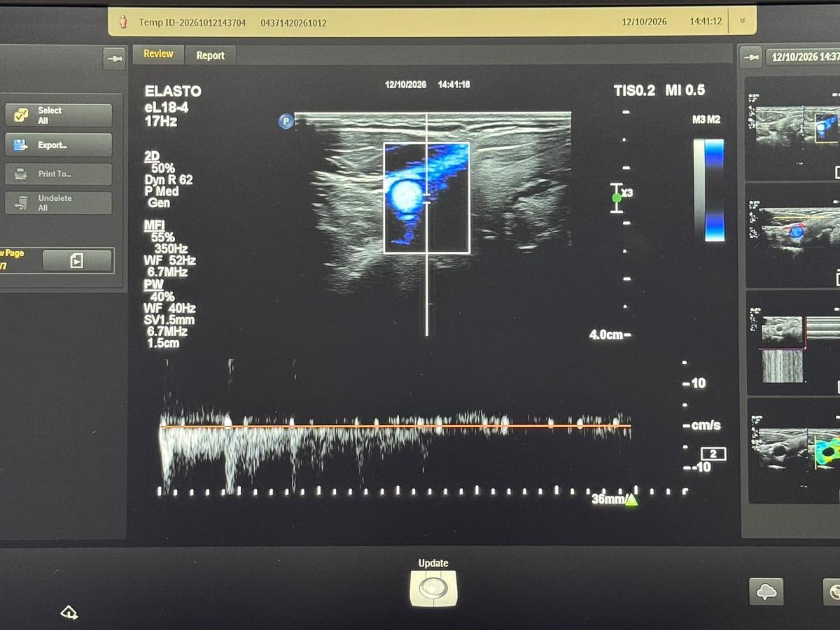The width and height of the screenshot is (840, 630).
Task: Switch to the Review tab
Action: pos(158,54)
